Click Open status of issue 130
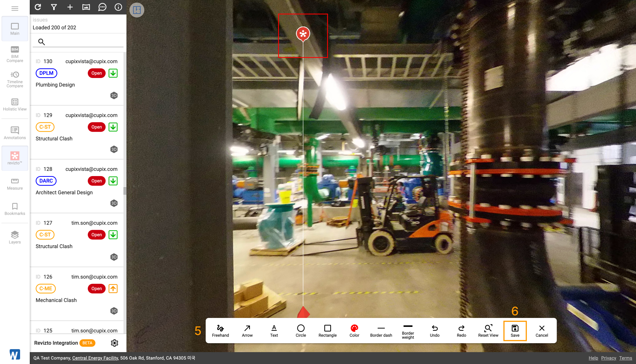 (97, 73)
